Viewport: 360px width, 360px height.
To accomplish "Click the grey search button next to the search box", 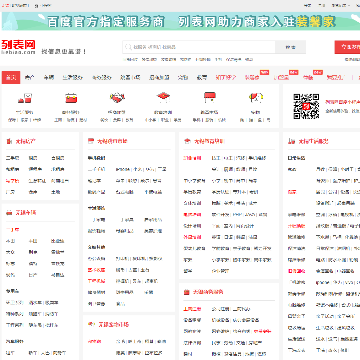I will coord(290,47).
